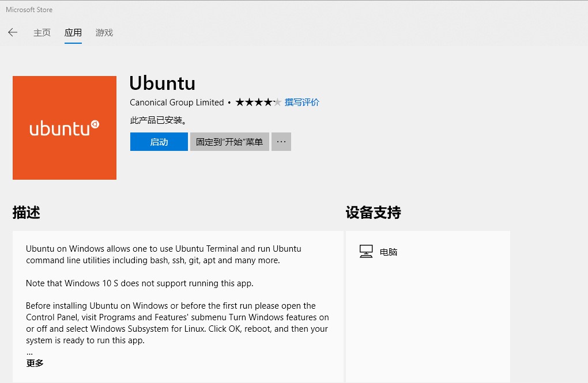The width and height of the screenshot is (588, 383).
Task: Click the 此产品已安装 installed status text
Action: (159, 120)
